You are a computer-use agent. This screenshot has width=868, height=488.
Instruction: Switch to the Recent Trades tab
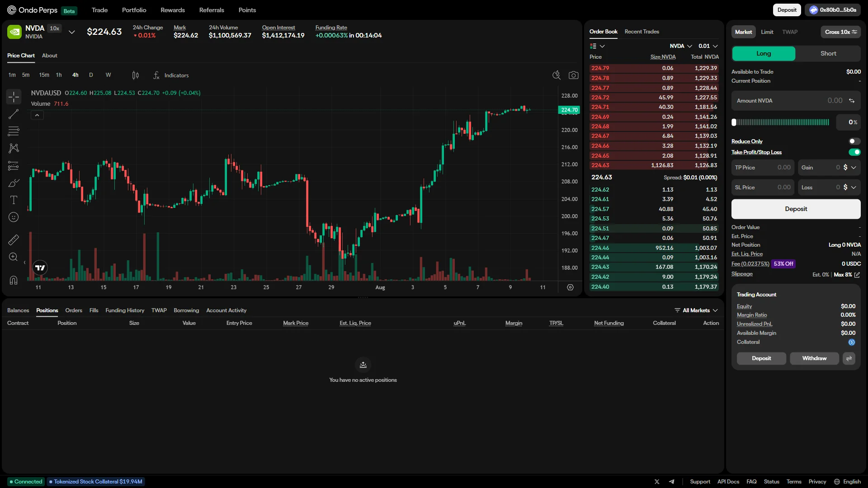click(642, 32)
